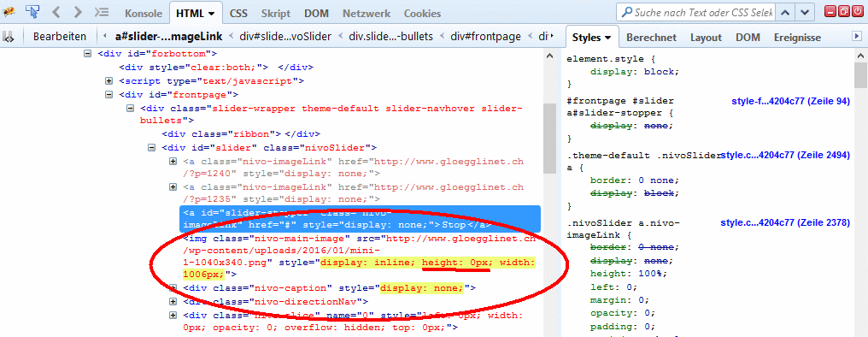Open the Konsole tab
This screenshot has height=337, width=868.
(144, 14)
